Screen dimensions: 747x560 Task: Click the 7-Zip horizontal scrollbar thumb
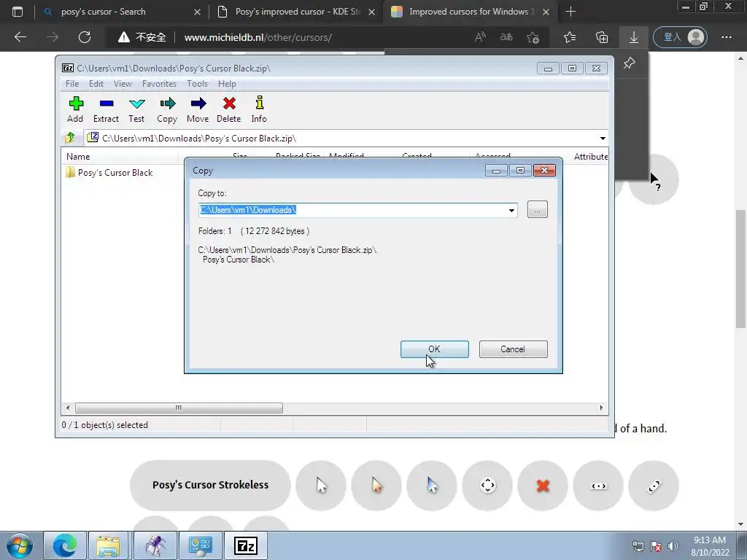coord(179,408)
